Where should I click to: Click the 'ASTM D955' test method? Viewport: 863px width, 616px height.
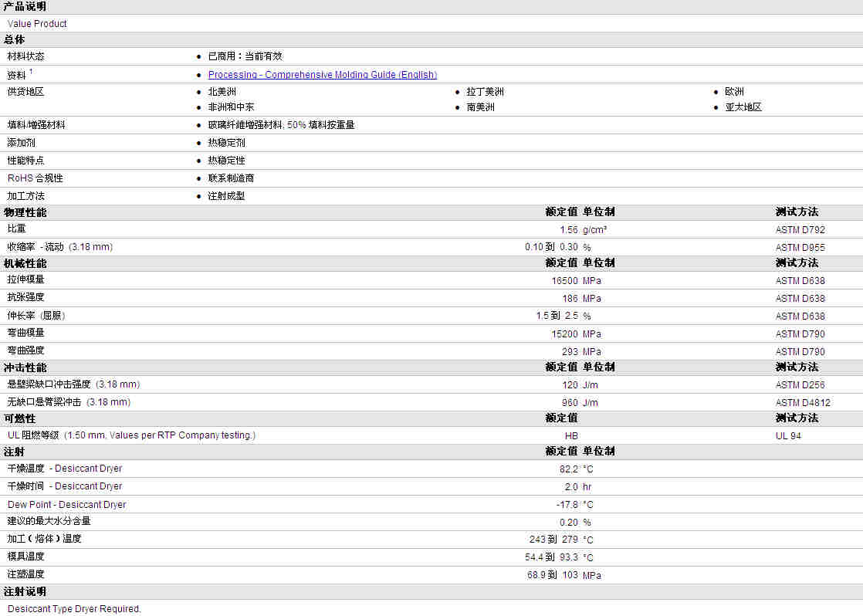click(x=800, y=248)
